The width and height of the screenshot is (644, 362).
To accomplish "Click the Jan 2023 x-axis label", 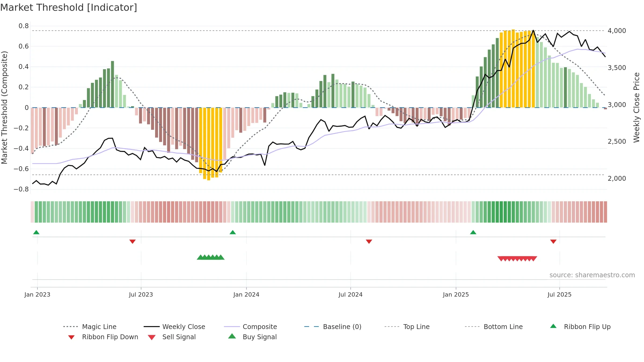I will pyautogui.click(x=37, y=295).
